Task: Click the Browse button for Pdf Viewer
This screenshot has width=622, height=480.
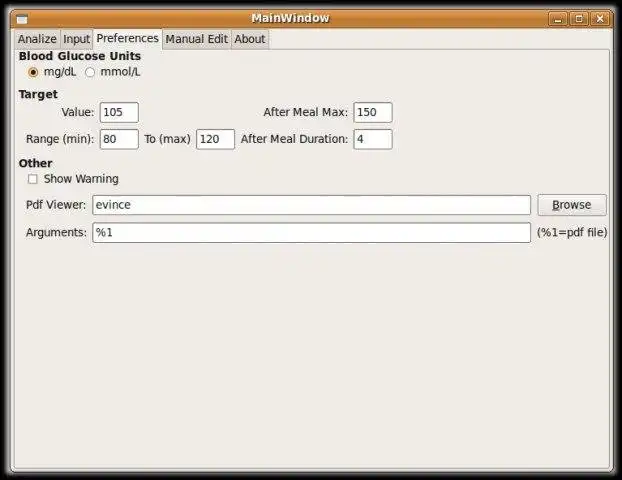Action: (572, 205)
